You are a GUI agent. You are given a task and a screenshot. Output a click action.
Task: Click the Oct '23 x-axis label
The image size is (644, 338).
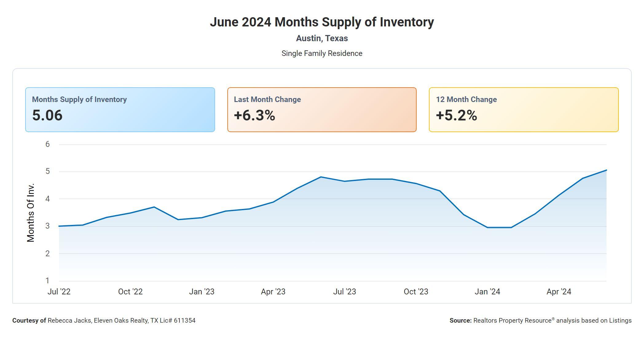pos(416,292)
